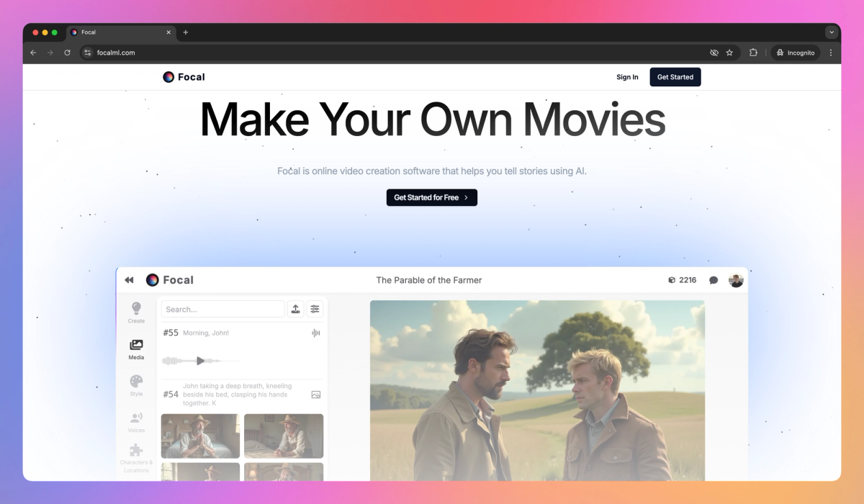Open the Style palette panel
Viewport: 864px width, 504px height.
point(136,386)
